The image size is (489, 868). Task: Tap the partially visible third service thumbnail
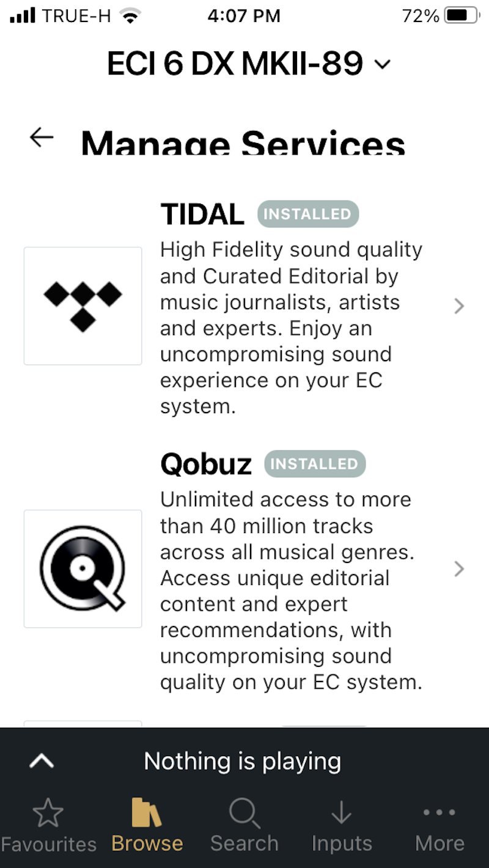pos(83,724)
